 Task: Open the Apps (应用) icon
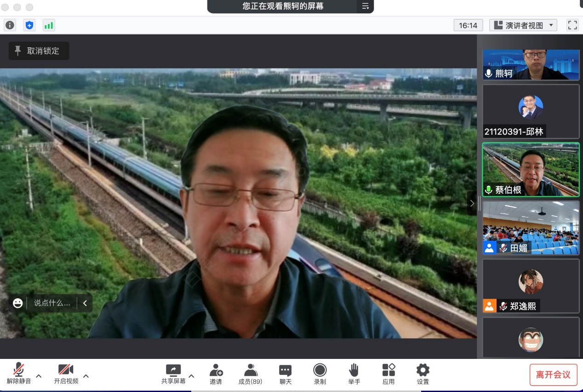click(x=389, y=374)
